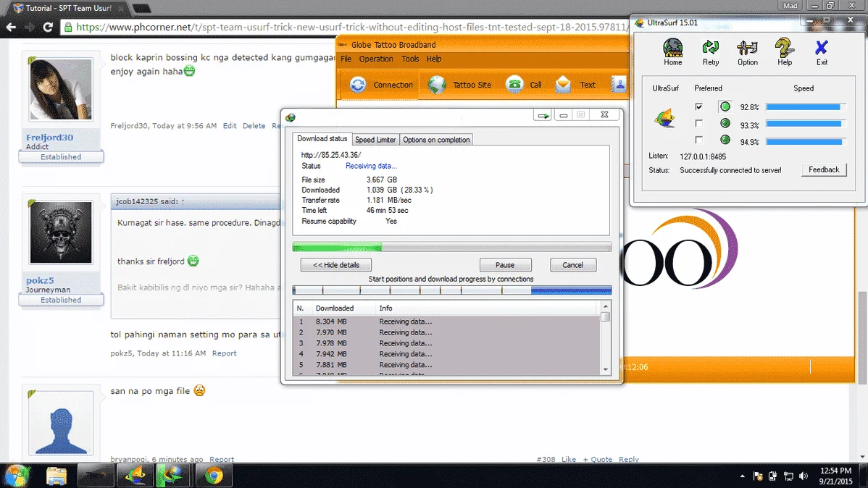Switch to Download status tab
The image size is (868, 488).
tap(322, 138)
